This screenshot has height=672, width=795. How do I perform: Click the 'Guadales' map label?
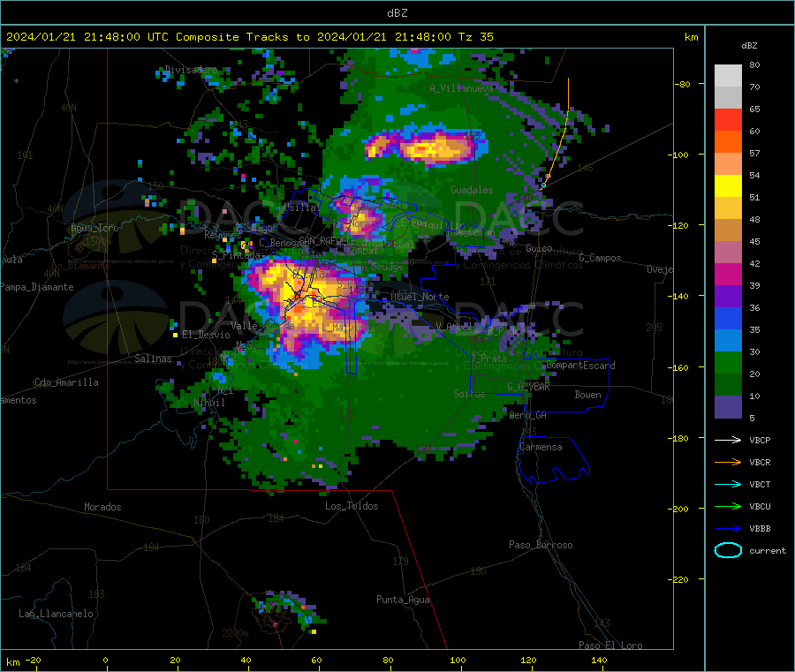tap(472, 190)
